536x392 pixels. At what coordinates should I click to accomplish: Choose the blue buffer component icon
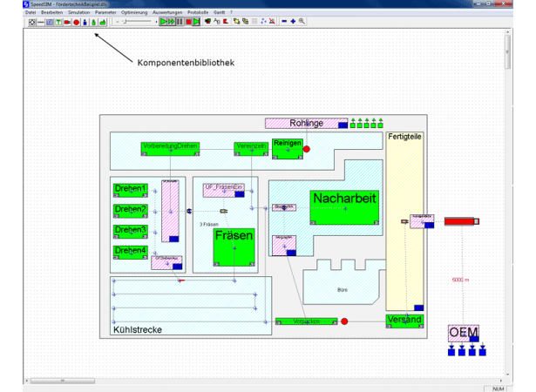[50, 23]
